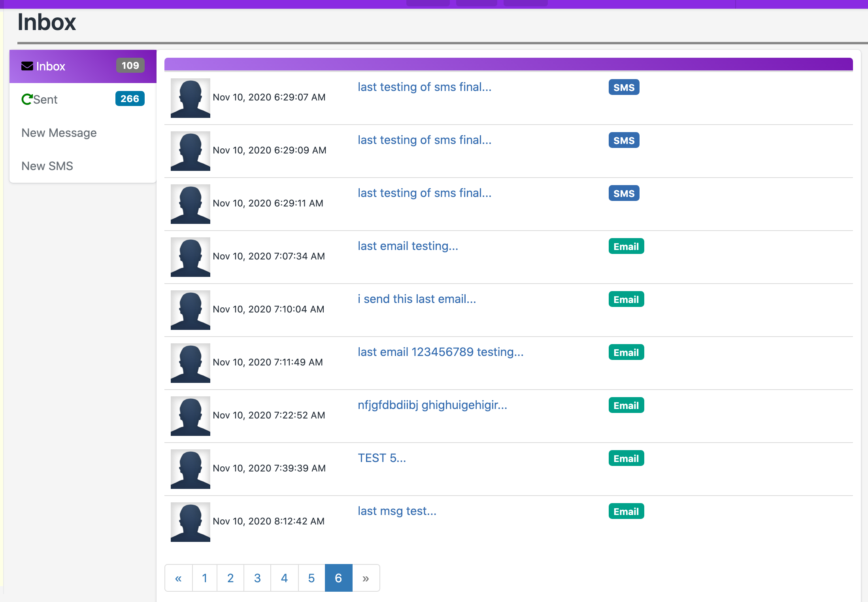Click the Email badge on the TEST 5 message
The width and height of the screenshot is (868, 602).
pyautogui.click(x=626, y=458)
